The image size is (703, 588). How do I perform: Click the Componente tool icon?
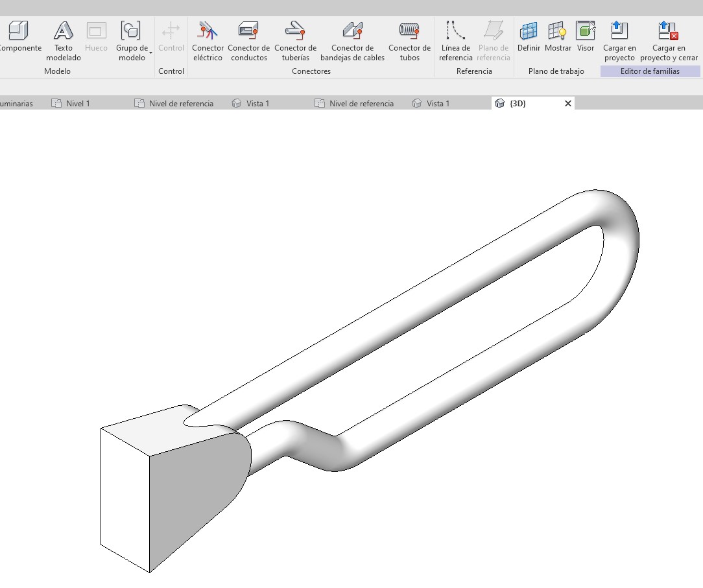pos(18,31)
